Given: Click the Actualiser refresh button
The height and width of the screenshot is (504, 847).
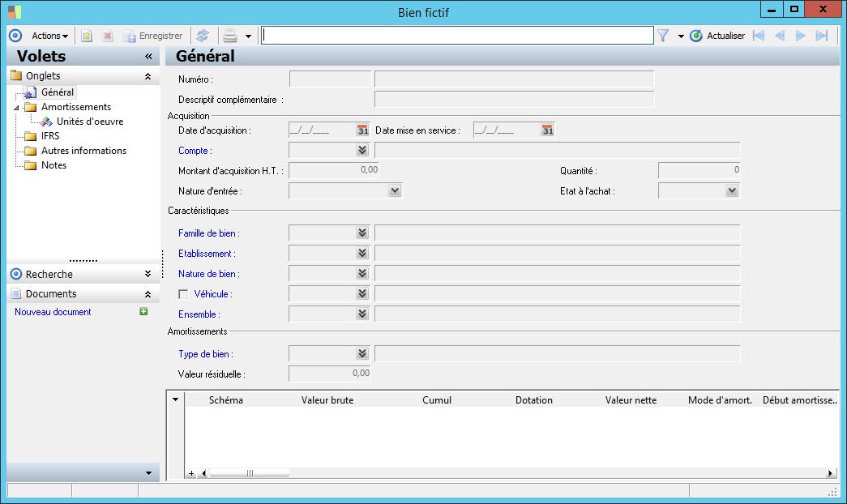Looking at the screenshot, I should [717, 36].
